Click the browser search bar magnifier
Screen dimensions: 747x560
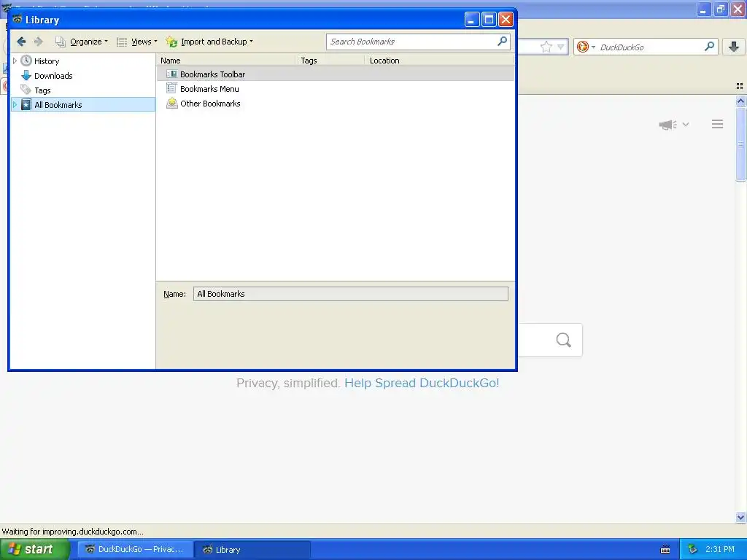pos(709,47)
